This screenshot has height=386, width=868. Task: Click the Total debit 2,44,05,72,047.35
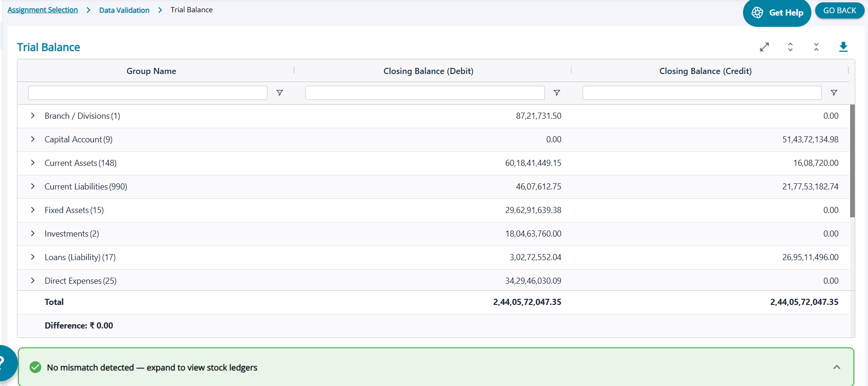(527, 302)
